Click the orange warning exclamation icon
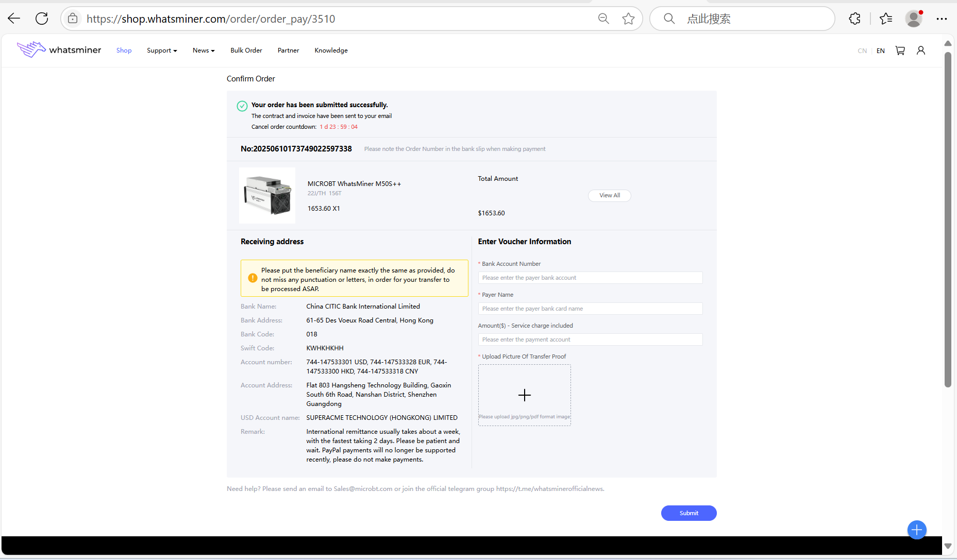Image resolution: width=957 pixels, height=560 pixels. (253, 278)
